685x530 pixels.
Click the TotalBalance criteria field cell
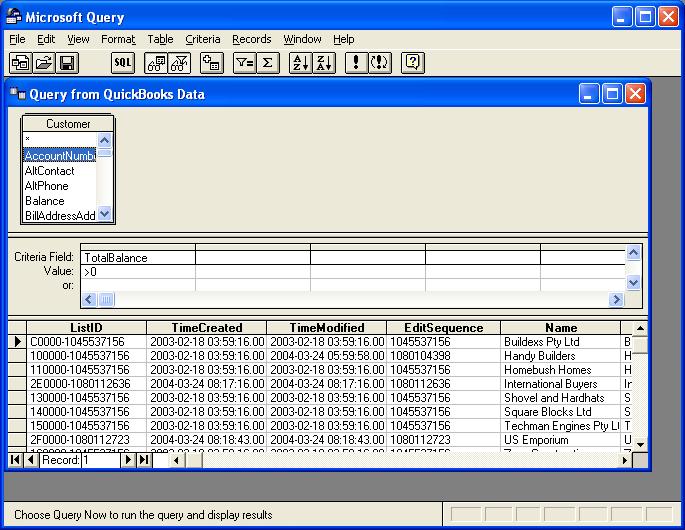[x=137, y=258]
